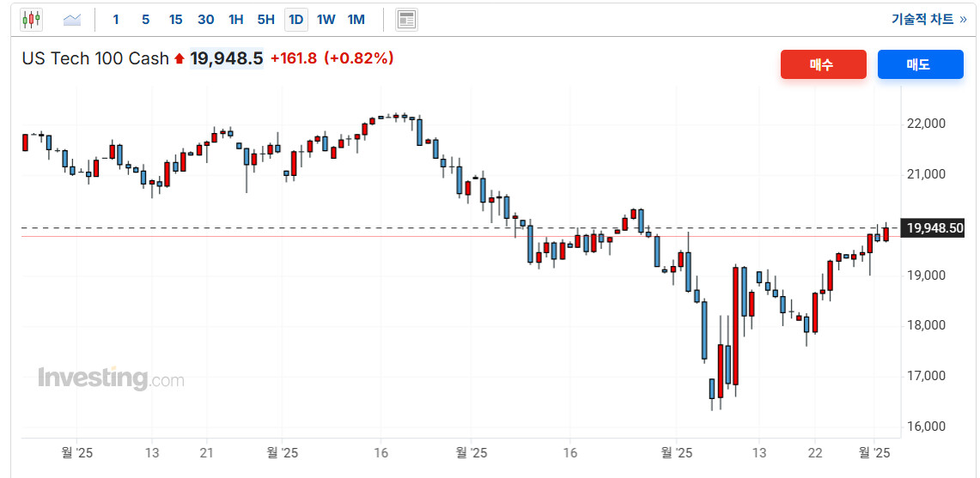
Task: Select the 5H timeframe
Action: pos(266,19)
